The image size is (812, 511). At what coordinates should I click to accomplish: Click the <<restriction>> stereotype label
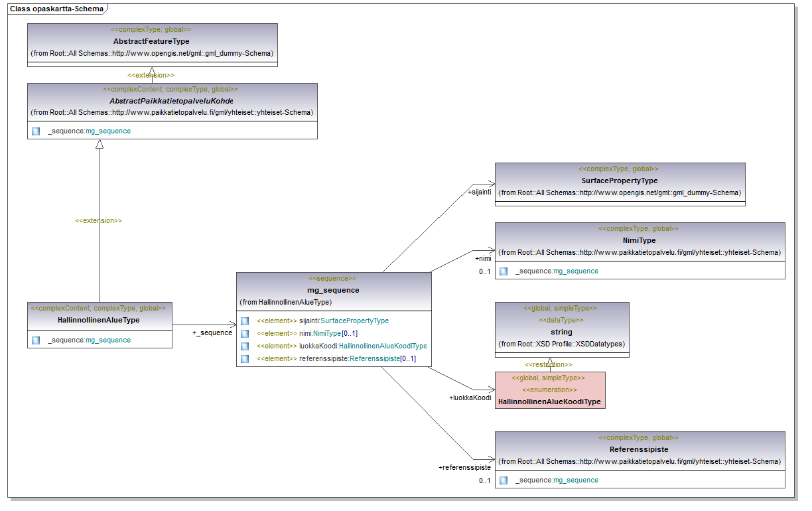(549, 364)
